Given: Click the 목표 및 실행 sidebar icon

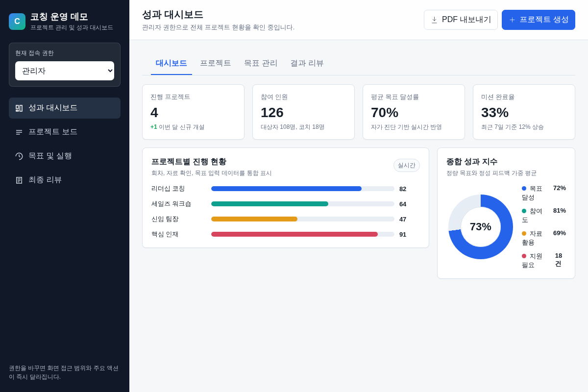Looking at the screenshot, I should pos(19,156).
